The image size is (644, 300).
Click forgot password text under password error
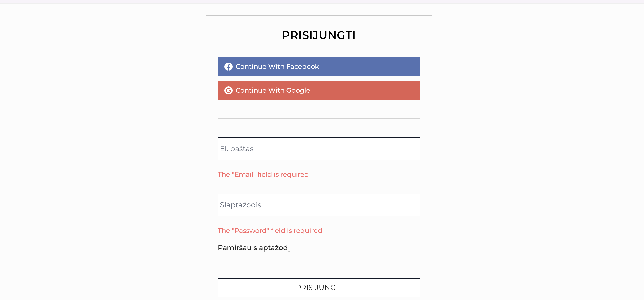[x=253, y=247]
